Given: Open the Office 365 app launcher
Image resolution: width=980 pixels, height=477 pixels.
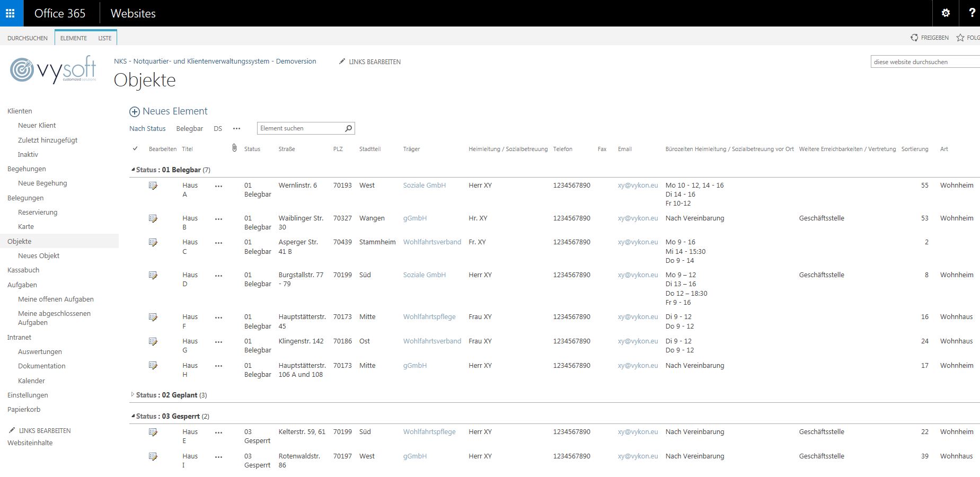Looking at the screenshot, I should [11, 13].
